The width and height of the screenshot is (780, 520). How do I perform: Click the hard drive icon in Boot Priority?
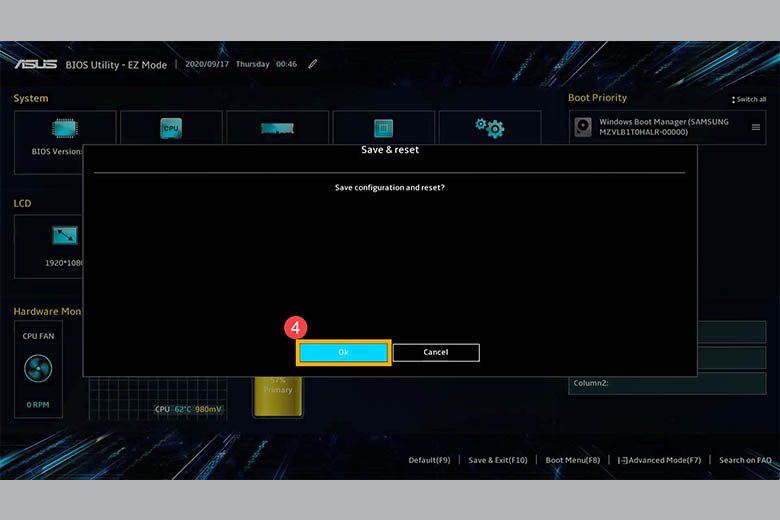[583, 127]
